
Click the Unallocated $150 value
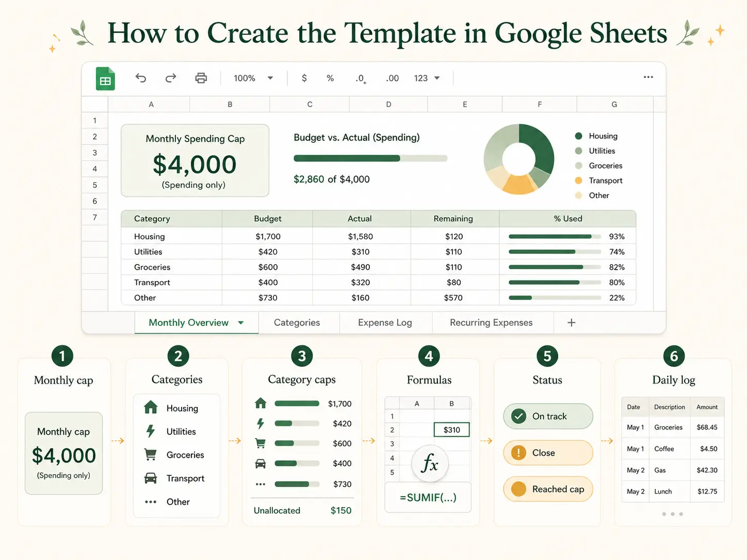pyautogui.click(x=341, y=510)
